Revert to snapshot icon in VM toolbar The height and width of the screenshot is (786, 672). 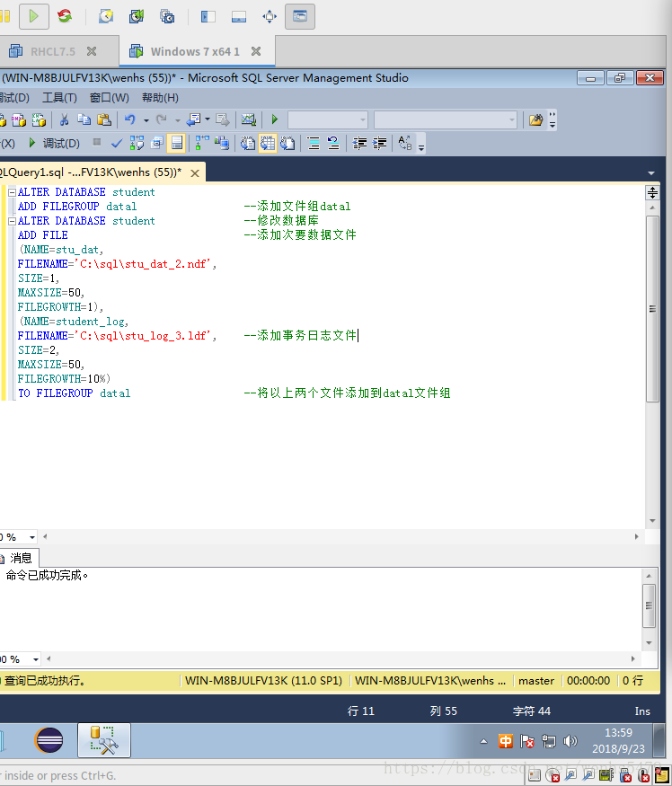[137, 16]
